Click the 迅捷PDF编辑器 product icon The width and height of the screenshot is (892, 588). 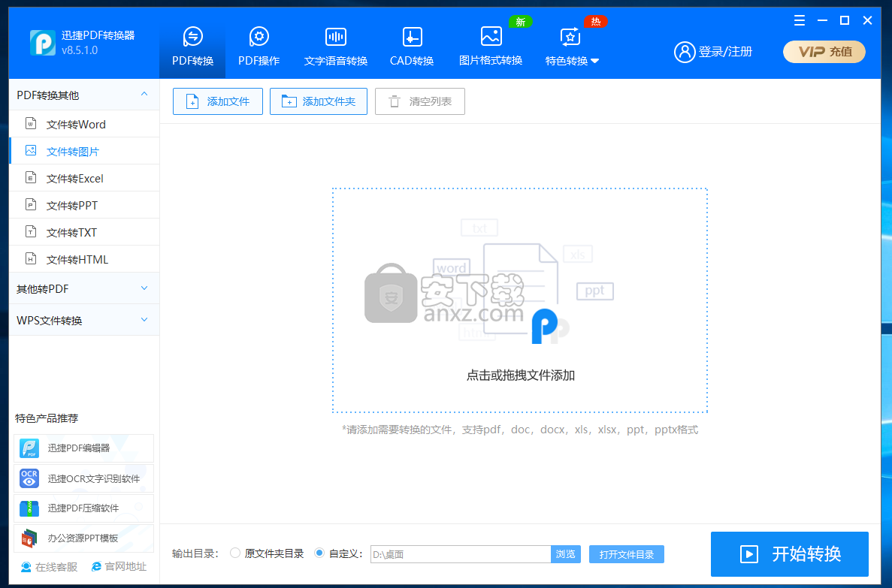(x=29, y=448)
